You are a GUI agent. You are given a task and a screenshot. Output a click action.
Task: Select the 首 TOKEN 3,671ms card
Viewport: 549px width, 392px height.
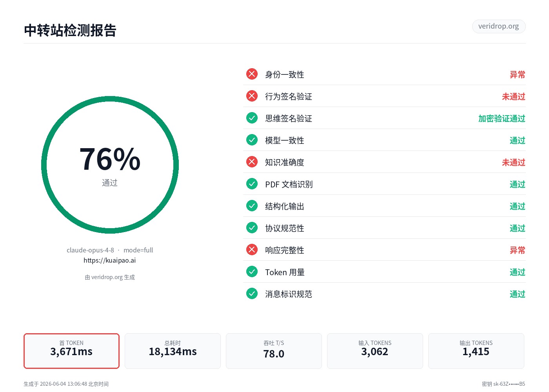point(71,351)
